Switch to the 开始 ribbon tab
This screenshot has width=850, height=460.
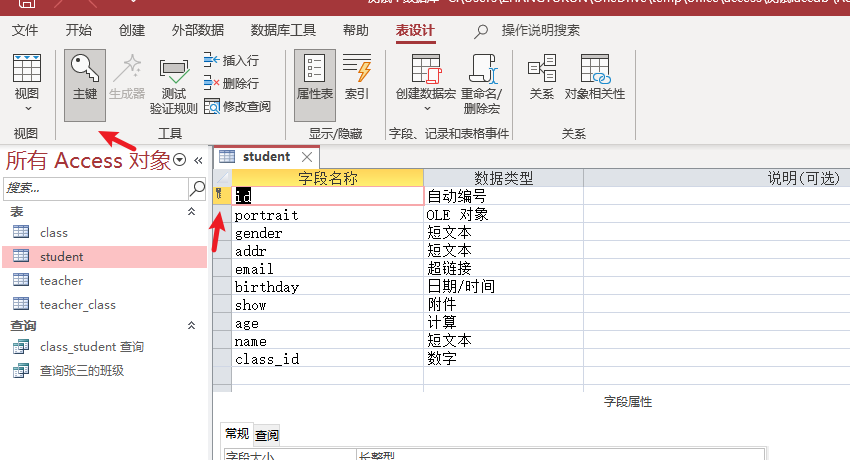[79, 30]
